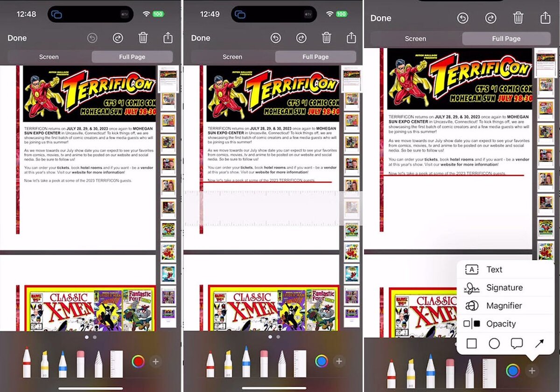This screenshot has width=560, height=392.
Task: Tap the plus button in right phone
Action: 532,371
